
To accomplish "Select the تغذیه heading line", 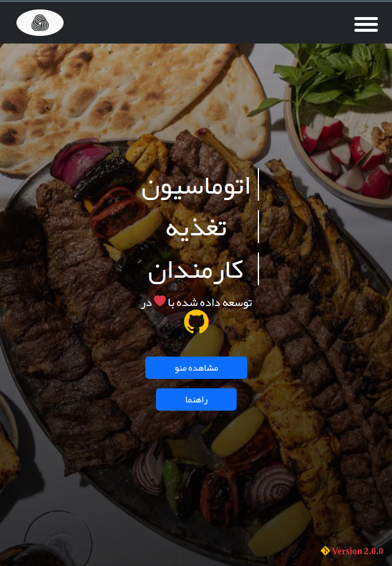I will coord(196,228).
